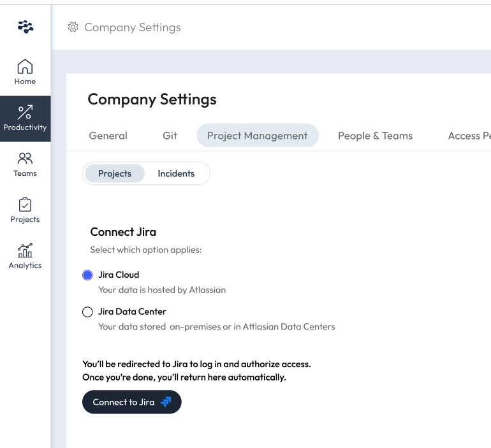Image resolution: width=491 pixels, height=448 pixels.
Task: Go to People & Teams tab
Action: (375, 136)
